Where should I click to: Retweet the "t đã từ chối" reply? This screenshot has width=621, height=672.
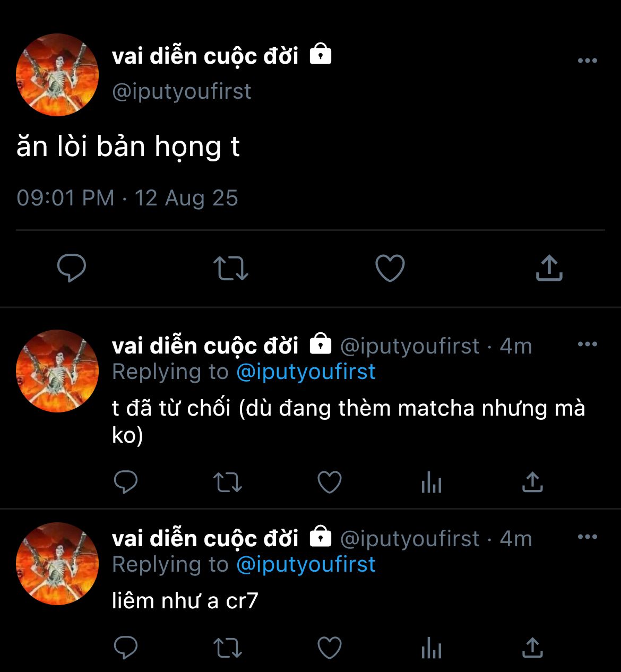pos(228,483)
